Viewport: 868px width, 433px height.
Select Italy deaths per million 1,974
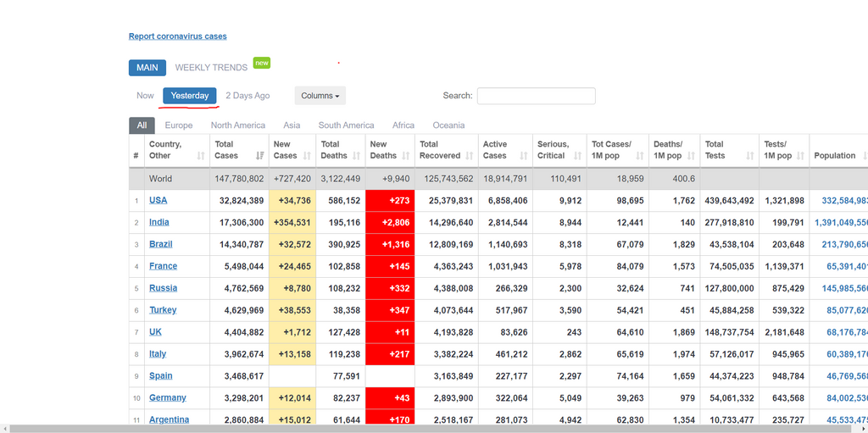pyautogui.click(x=684, y=354)
